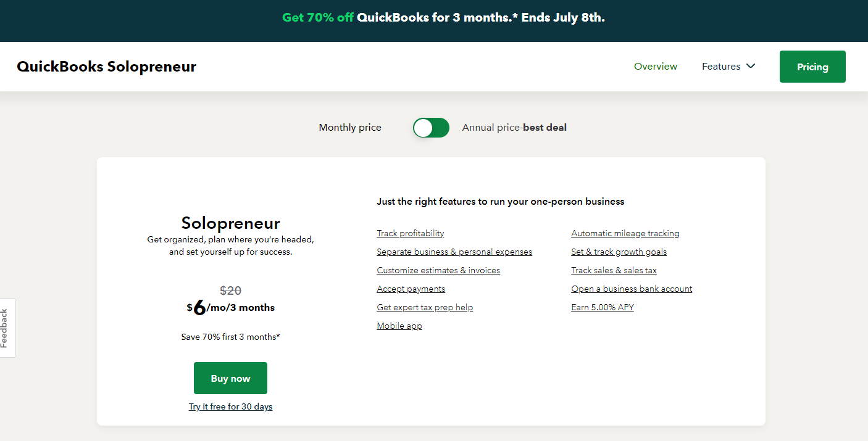Click the Buy now button
This screenshot has width=868, height=441.
230,378
